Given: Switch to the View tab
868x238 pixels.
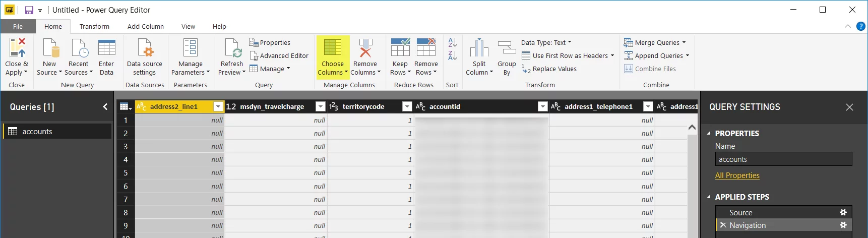Looking at the screenshot, I should [188, 26].
